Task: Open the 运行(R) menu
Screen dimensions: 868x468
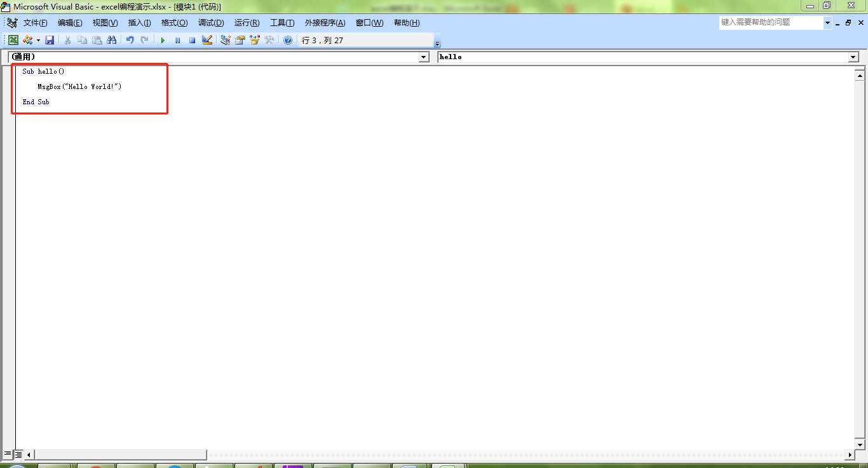Action: 247,23
